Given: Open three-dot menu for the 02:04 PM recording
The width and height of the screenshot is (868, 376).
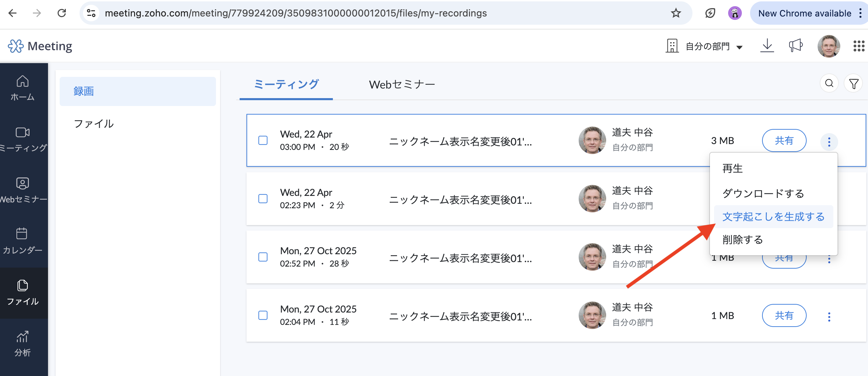Looking at the screenshot, I should click(829, 316).
